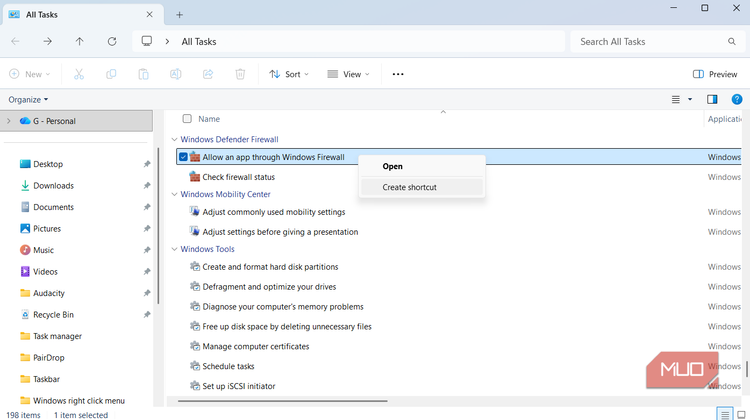Screen dimensions: 750x420
Task: Refresh the All Tasks view
Action: pyautogui.click(x=112, y=42)
